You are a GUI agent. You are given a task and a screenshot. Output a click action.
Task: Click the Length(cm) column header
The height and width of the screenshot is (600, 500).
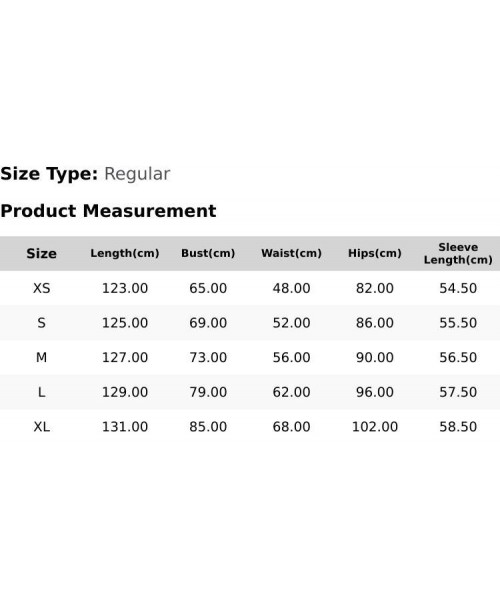[x=125, y=253]
